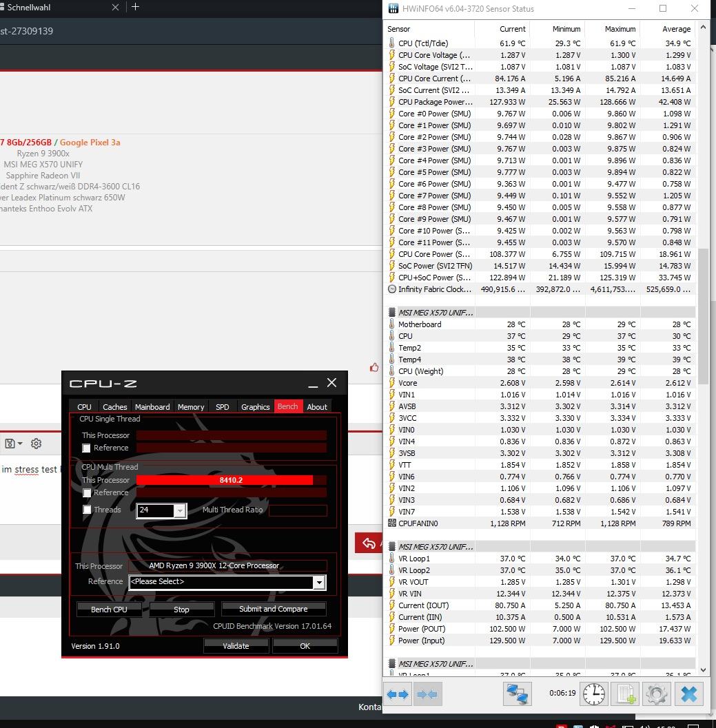Click the Single Thread This Processor bar
716x728 pixels.
231,435
